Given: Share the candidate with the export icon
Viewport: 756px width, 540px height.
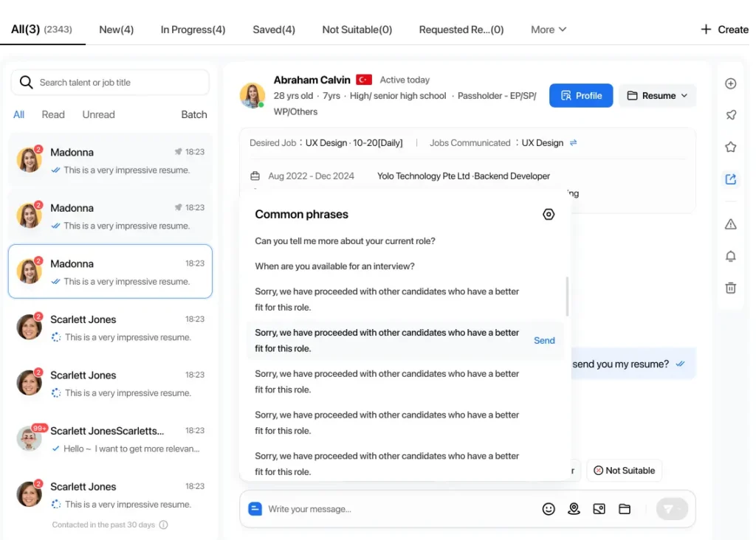Looking at the screenshot, I should click(730, 179).
